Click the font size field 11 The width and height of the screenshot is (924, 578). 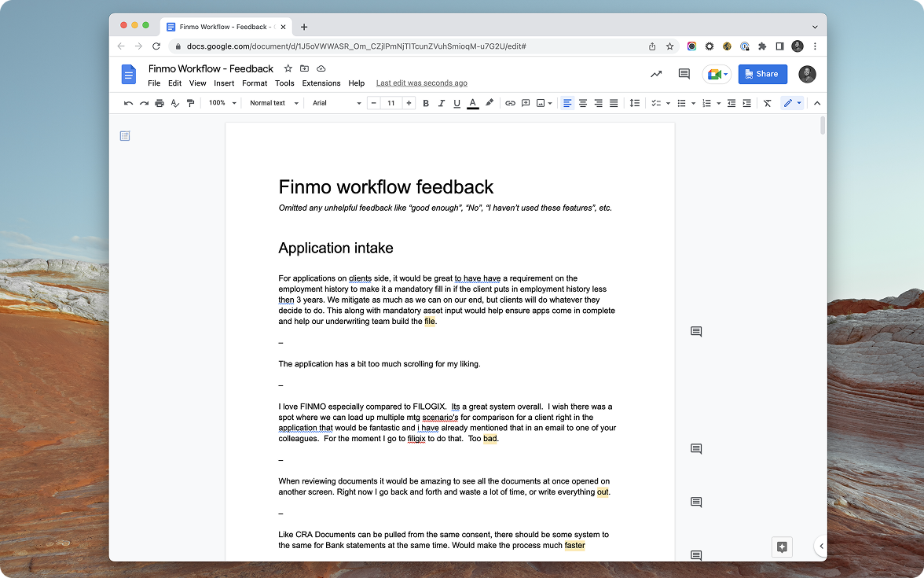[x=391, y=103]
